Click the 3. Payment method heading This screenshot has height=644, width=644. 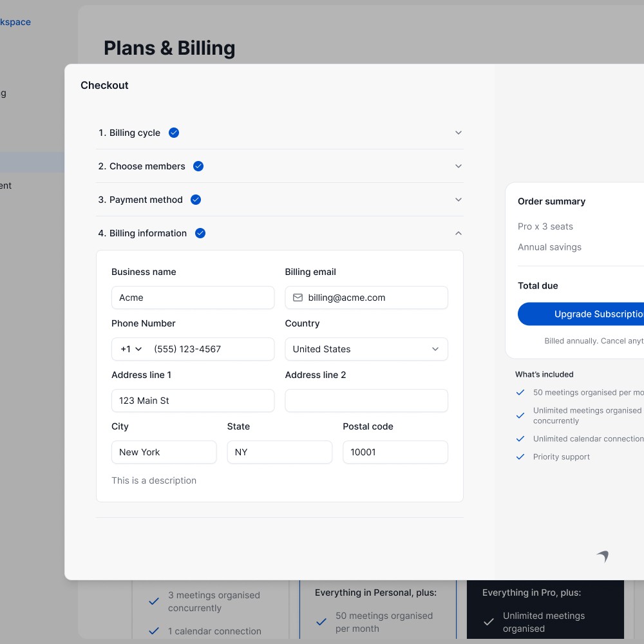tap(140, 200)
